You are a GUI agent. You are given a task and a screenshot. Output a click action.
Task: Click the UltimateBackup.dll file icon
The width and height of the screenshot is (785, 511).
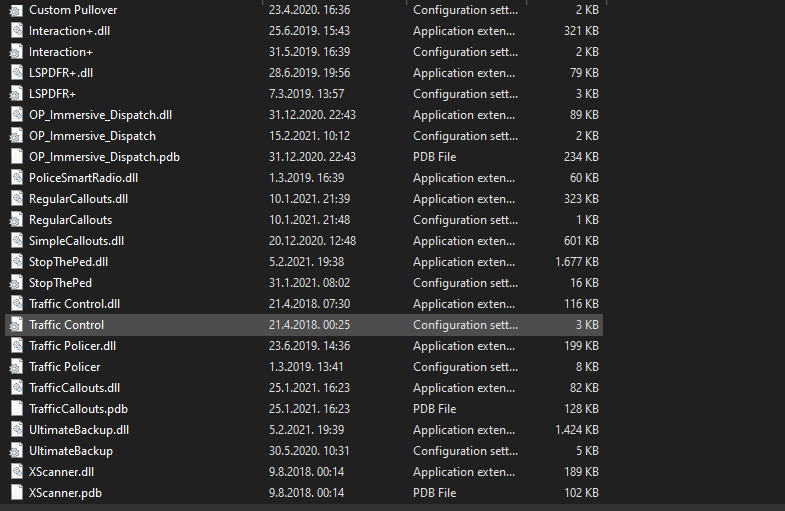coord(17,430)
